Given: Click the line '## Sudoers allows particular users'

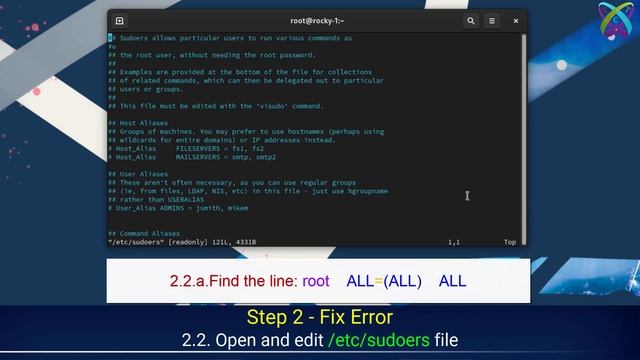Looking at the screenshot, I should [230, 38].
